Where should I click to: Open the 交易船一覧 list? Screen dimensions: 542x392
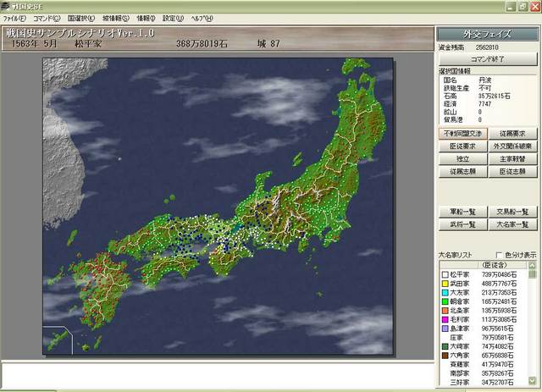(x=512, y=212)
